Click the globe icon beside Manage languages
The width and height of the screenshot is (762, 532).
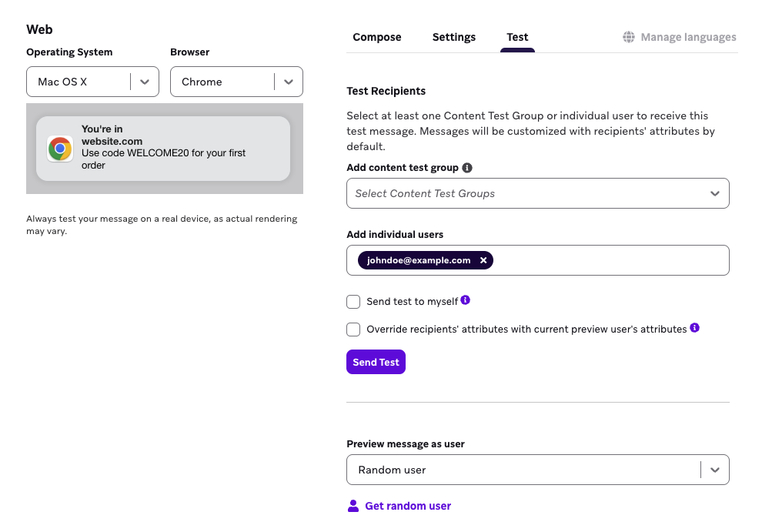629,37
